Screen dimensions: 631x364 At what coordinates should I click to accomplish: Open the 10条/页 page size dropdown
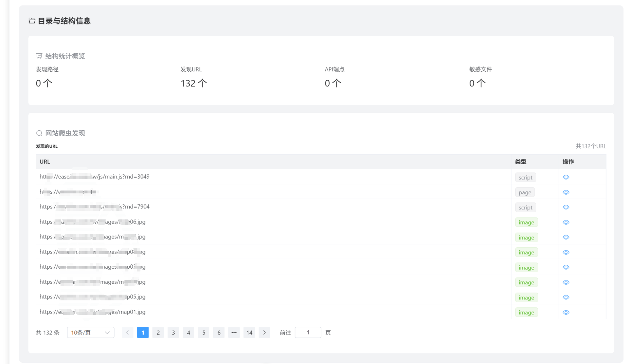point(90,333)
